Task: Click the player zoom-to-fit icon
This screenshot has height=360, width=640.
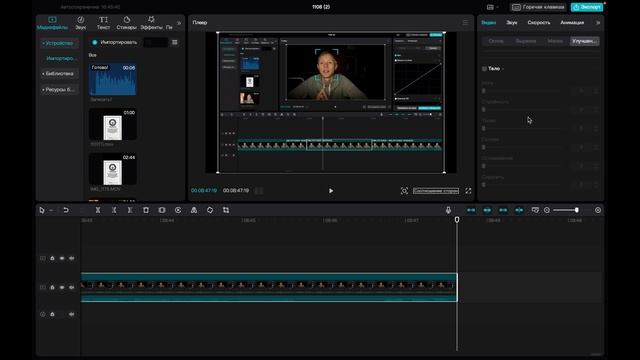Action: pos(404,191)
